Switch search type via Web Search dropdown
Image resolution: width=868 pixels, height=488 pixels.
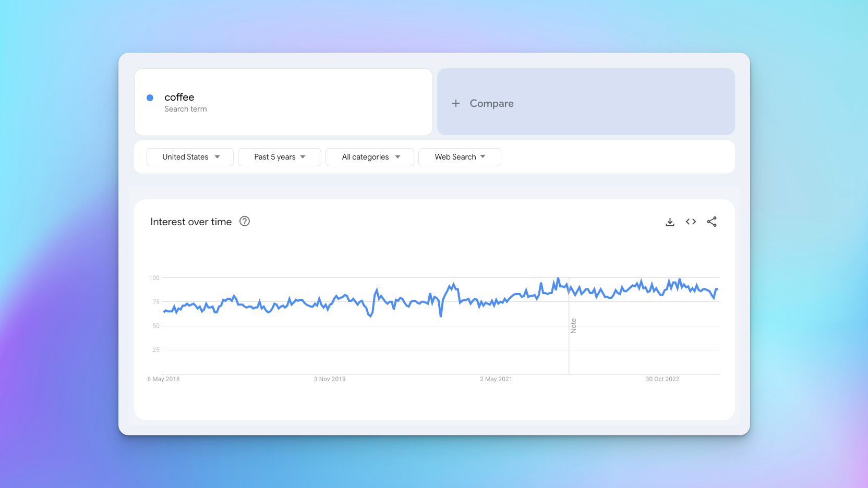point(459,157)
